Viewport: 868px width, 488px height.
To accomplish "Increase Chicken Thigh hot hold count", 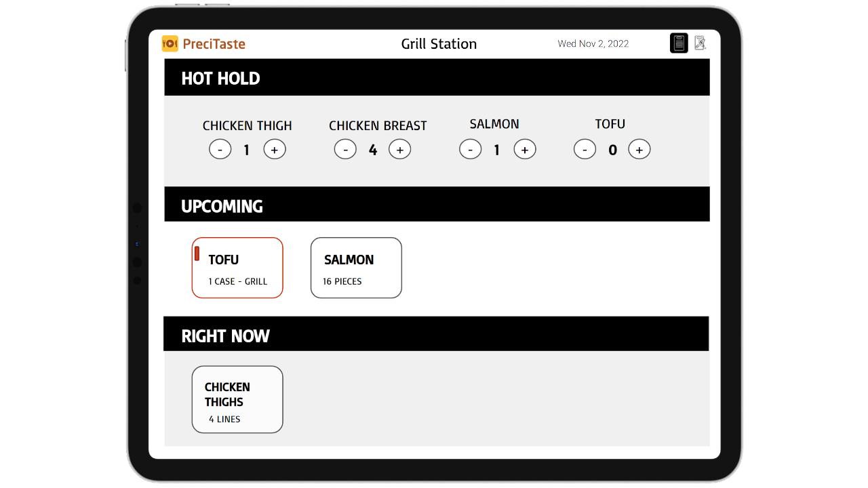I will [275, 149].
